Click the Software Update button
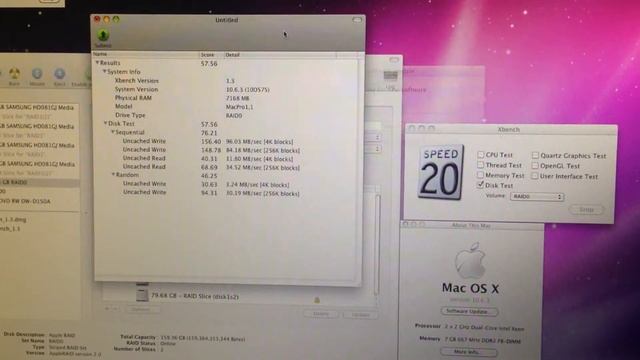 [x=469, y=311]
